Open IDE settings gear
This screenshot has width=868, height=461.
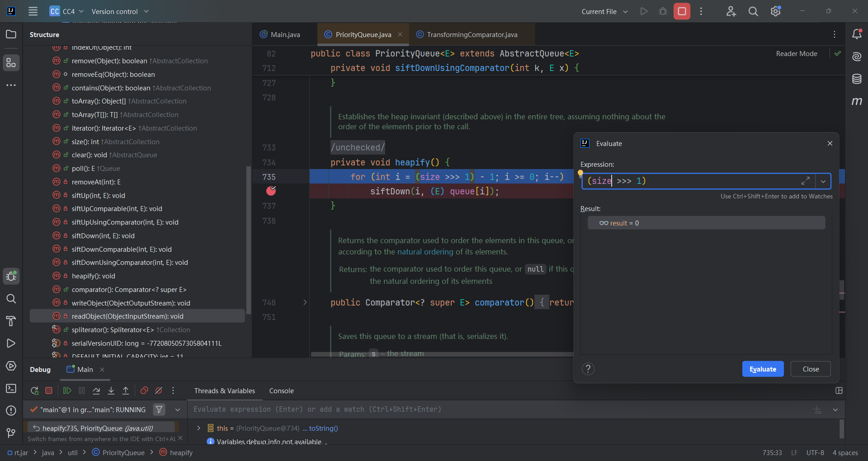776,11
